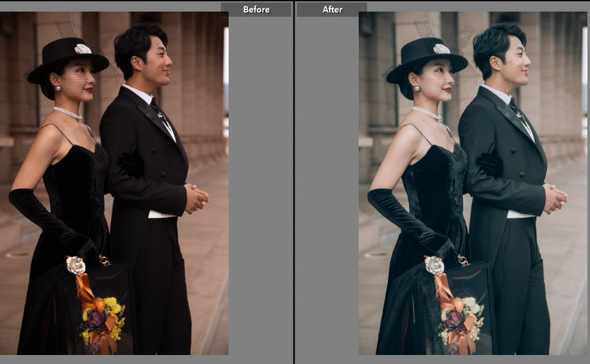
Task: Click the woman's hat in After image
Action: 427,54
